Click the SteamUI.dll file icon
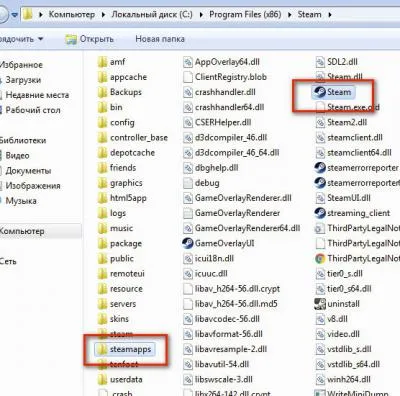Image resolution: width=400 pixels, height=396 pixels. tap(320, 198)
